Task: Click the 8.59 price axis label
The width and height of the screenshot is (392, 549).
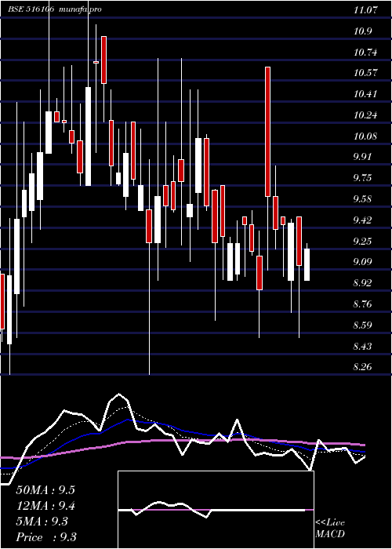Action: pyautogui.click(x=362, y=325)
